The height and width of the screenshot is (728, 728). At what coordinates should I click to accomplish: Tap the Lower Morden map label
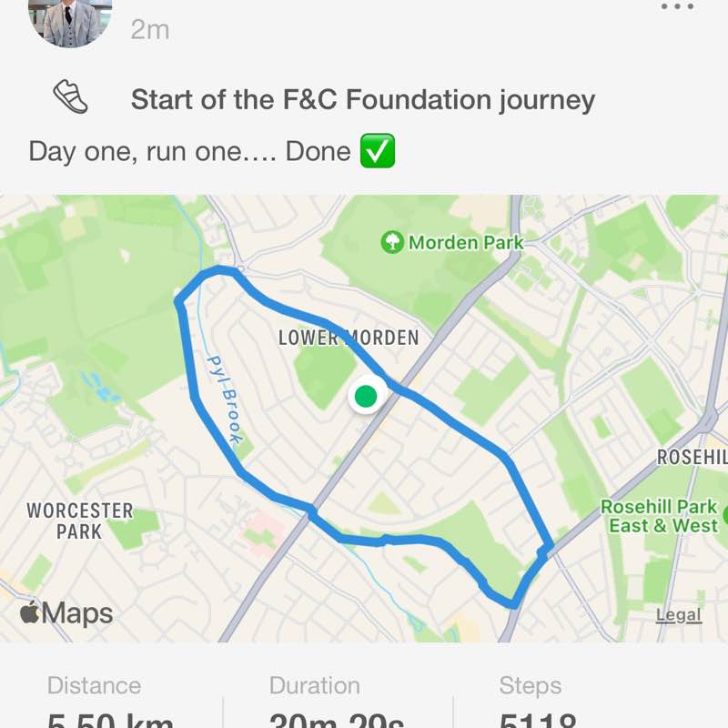[x=349, y=338]
